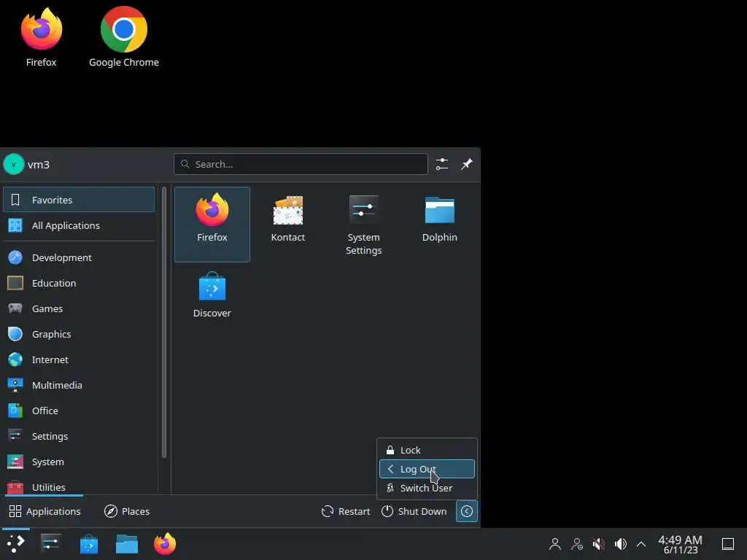The image size is (747, 560).
Task: Open System Settings in Favorites grid
Action: (x=363, y=225)
